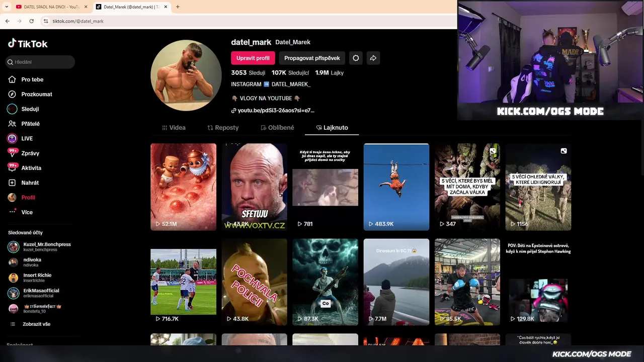Open Zprávy messages
The height and width of the screenshot is (362, 644).
pos(23,153)
